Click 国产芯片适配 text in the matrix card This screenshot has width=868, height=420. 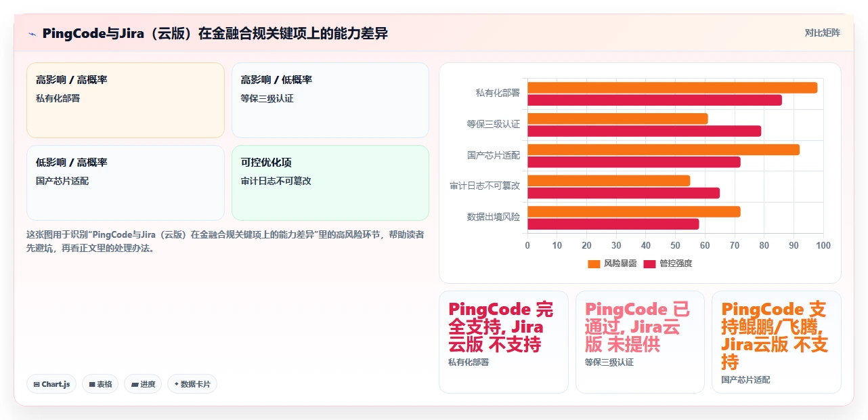point(62,182)
